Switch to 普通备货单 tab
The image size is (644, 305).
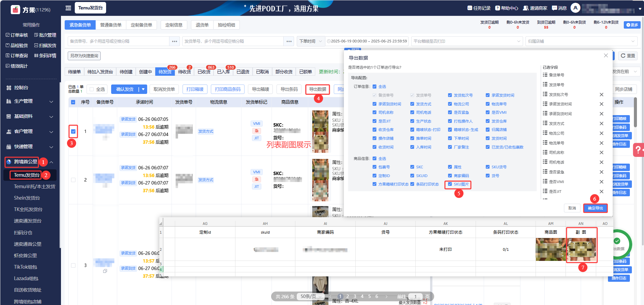tap(111, 25)
